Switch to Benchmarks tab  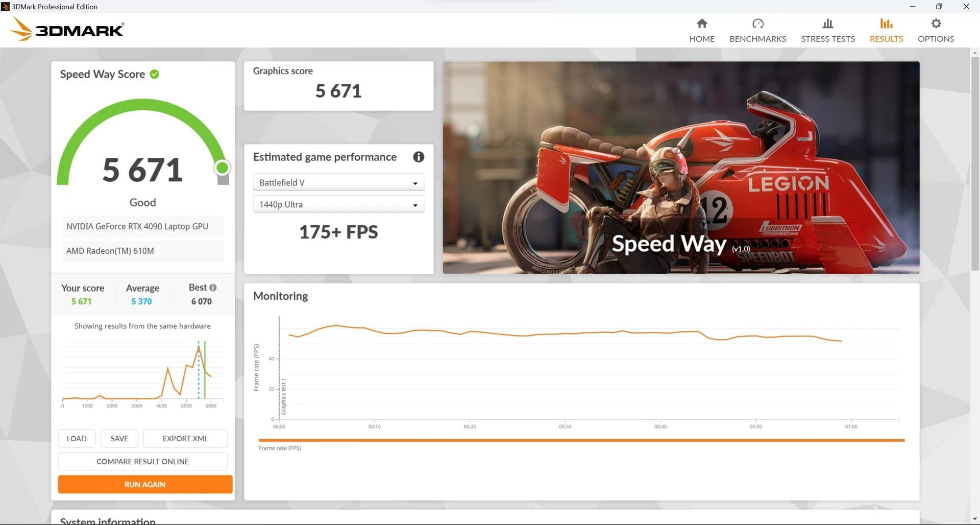(757, 31)
